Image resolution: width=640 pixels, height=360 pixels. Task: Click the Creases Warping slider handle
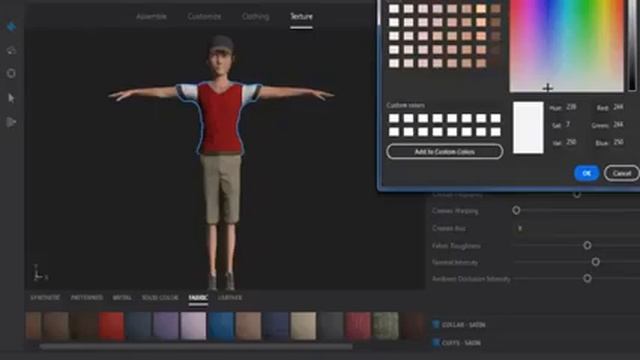(x=516, y=211)
